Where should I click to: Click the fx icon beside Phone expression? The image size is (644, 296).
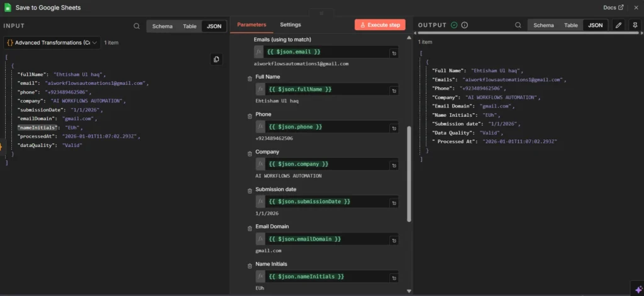(x=260, y=127)
